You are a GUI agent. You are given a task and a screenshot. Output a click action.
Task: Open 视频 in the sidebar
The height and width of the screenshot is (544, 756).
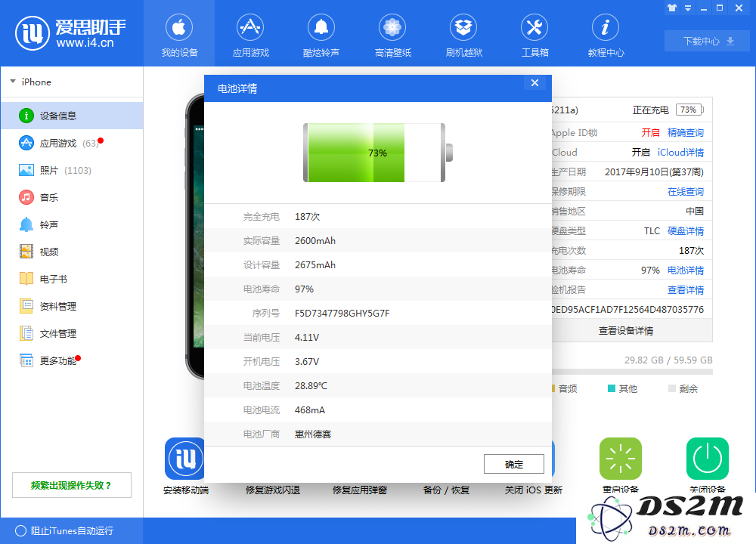(x=72, y=252)
